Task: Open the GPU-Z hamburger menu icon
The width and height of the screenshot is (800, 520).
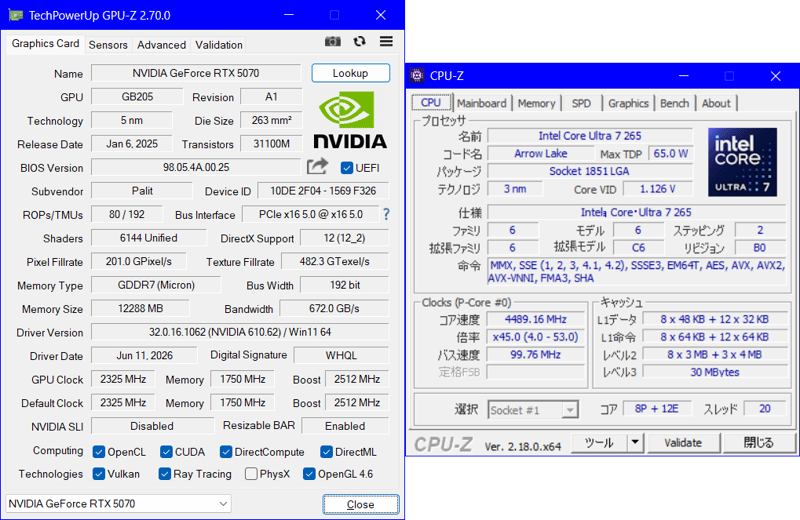Action: [386, 41]
